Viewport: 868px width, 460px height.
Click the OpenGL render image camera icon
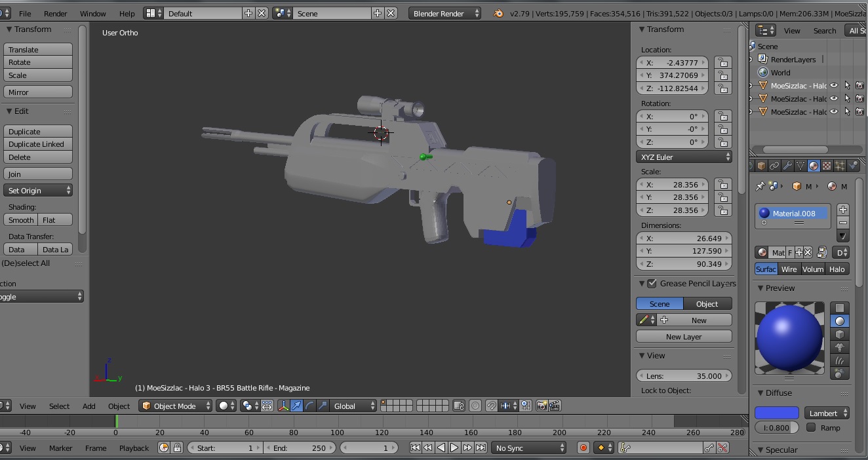click(x=542, y=406)
